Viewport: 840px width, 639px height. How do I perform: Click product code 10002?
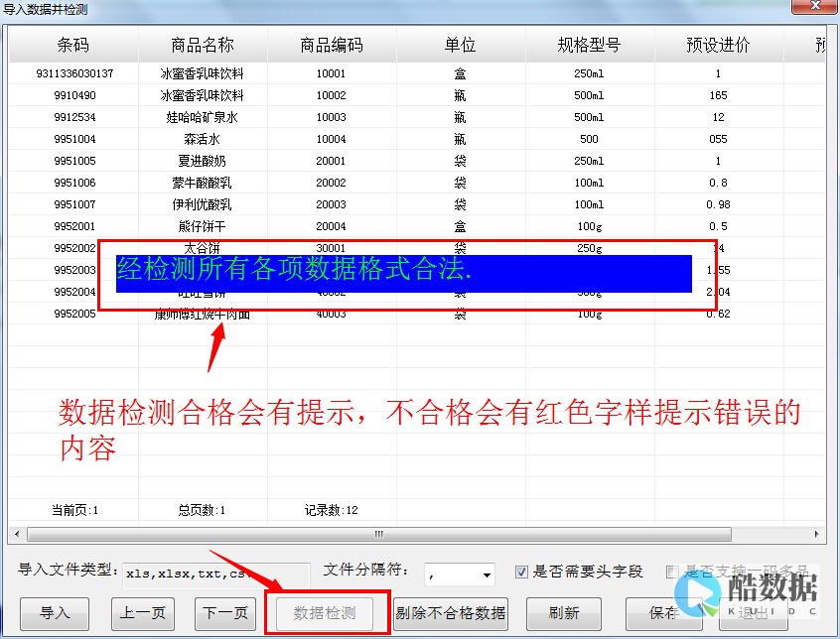tap(331, 95)
